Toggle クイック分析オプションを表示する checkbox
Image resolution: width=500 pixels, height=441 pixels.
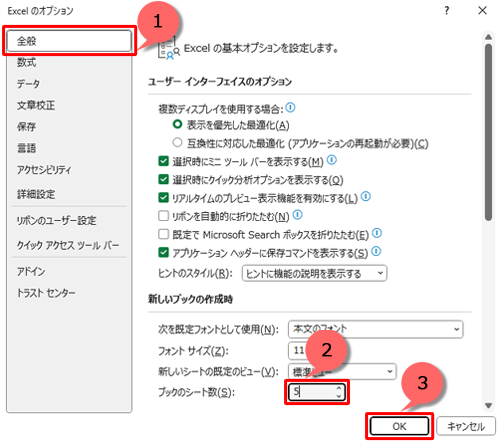(163, 179)
